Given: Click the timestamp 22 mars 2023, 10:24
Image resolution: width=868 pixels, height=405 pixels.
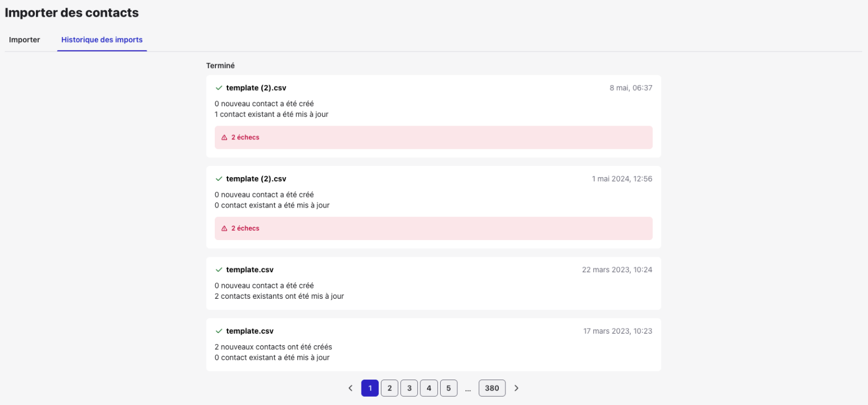Looking at the screenshot, I should point(617,270).
